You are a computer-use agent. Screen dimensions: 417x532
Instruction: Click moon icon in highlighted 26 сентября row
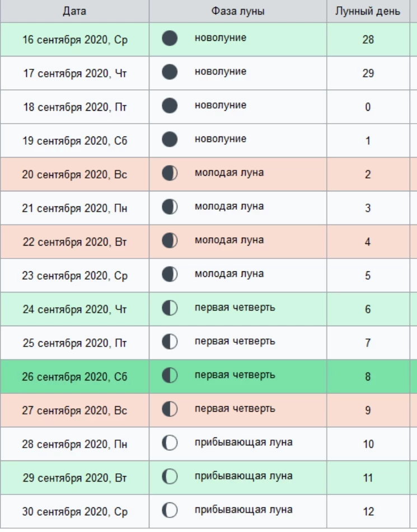[170, 375]
